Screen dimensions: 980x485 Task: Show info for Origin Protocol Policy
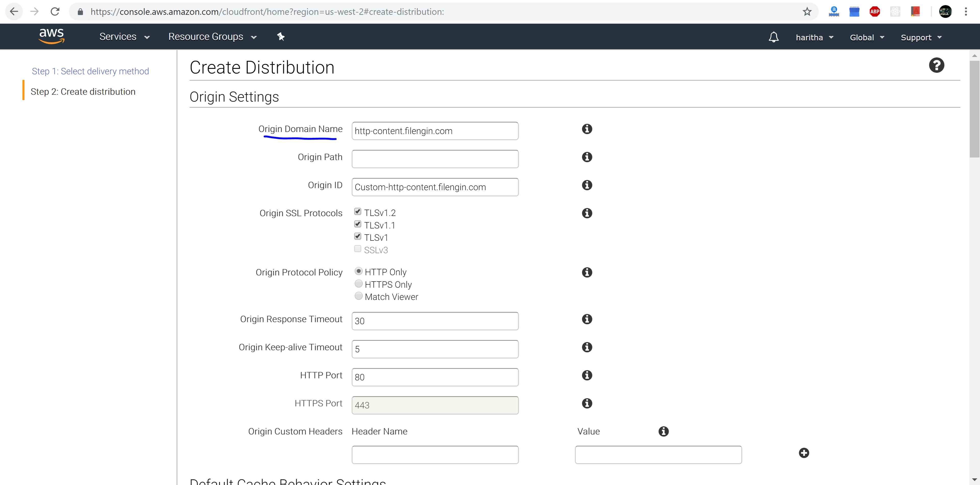587,272
